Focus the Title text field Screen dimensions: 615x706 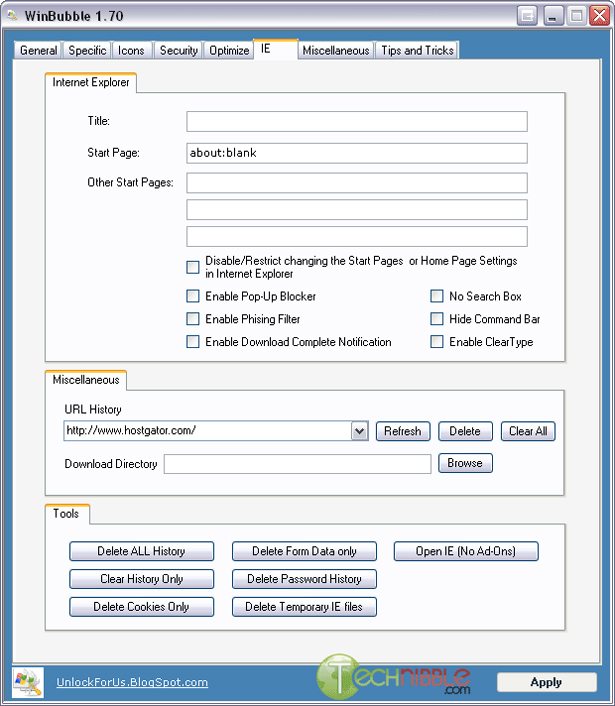(356, 121)
